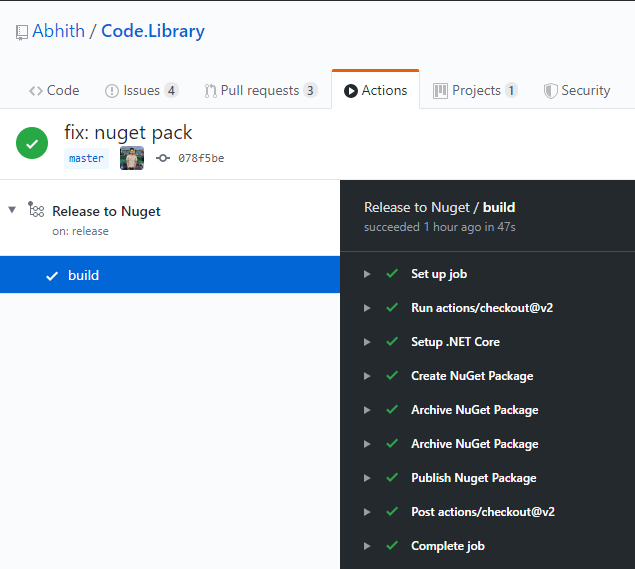Screen dimensions: 635x569
Task: Click the green check beside Publish Nuget Package
Action: point(392,478)
